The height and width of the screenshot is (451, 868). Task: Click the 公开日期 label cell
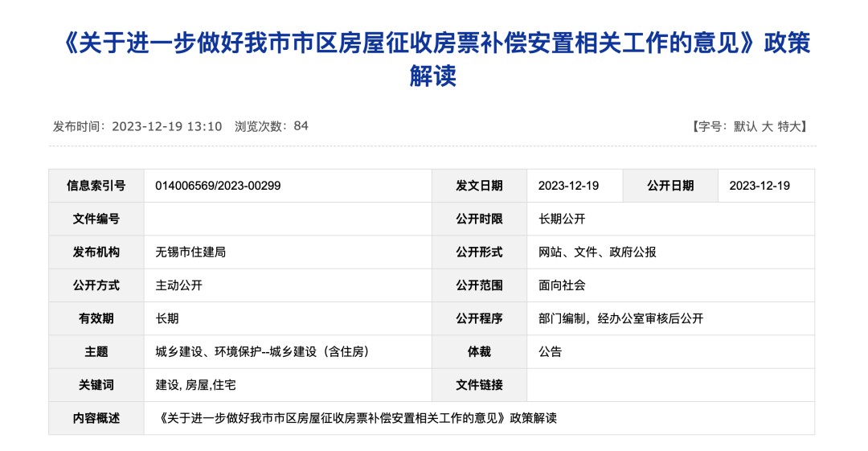(670, 186)
